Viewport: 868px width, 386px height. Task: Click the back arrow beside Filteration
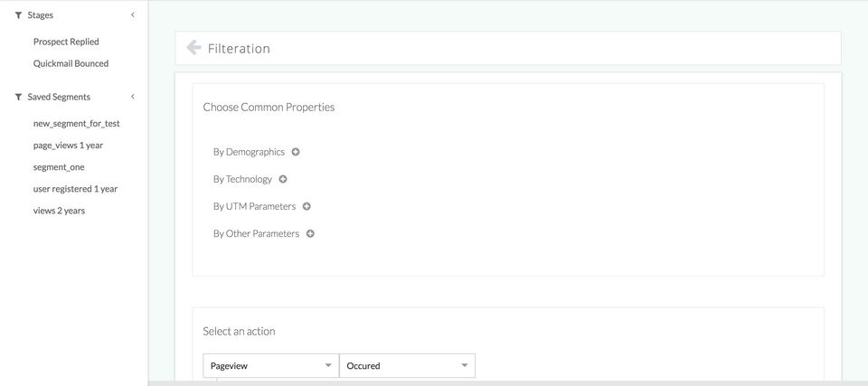coord(193,48)
